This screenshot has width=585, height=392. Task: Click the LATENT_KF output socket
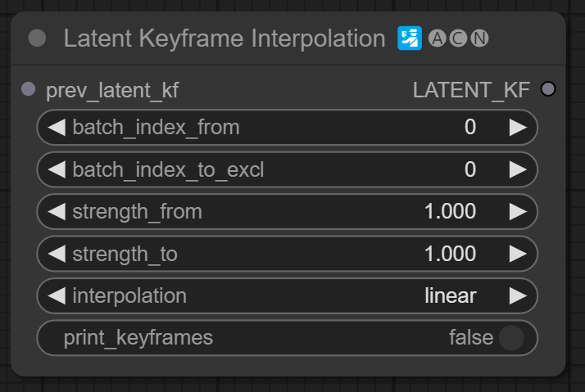(x=548, y=89)
